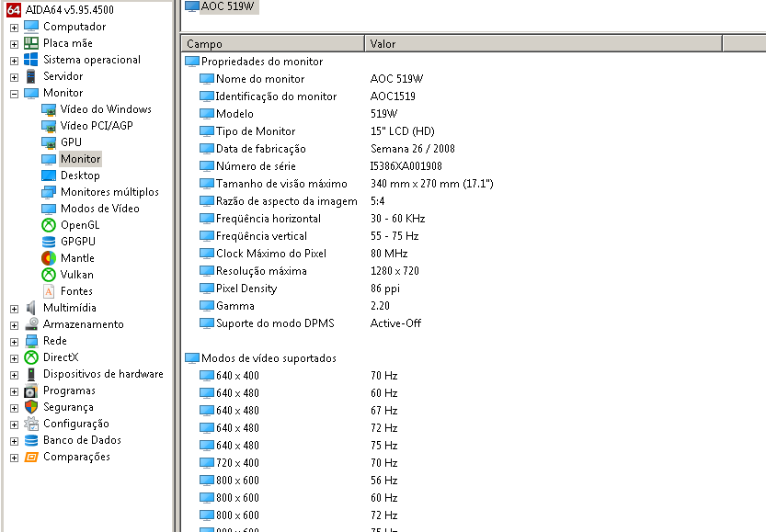Image resolution: width=766 pixels, height=532 pixels.
Task: Click the Dispositivos de hardware icon
Action: point(31,374)
